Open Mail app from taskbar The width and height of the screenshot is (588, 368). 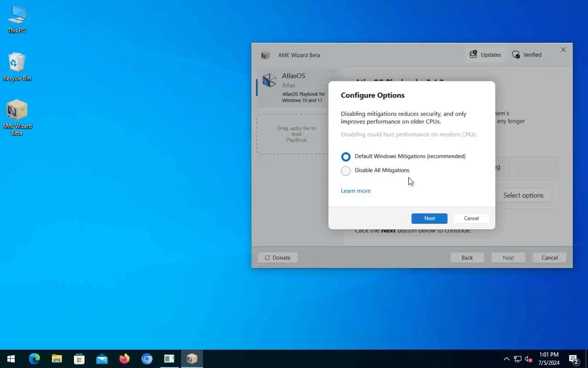(102, 359)
